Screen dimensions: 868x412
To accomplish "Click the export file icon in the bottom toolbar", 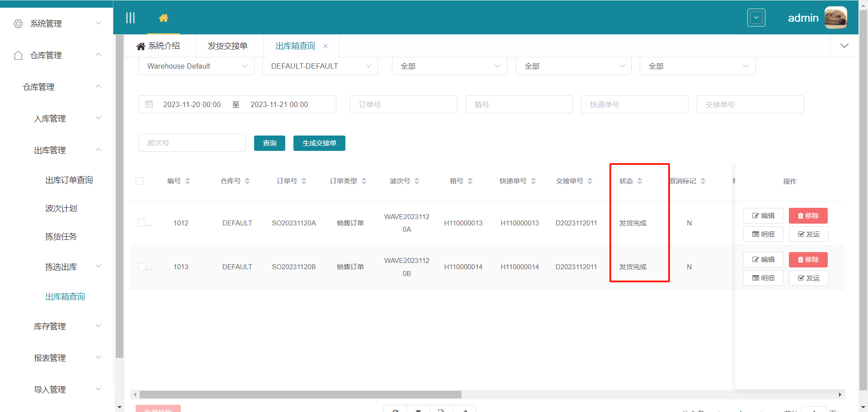I will pyautogui.click(x=441, y=410).
